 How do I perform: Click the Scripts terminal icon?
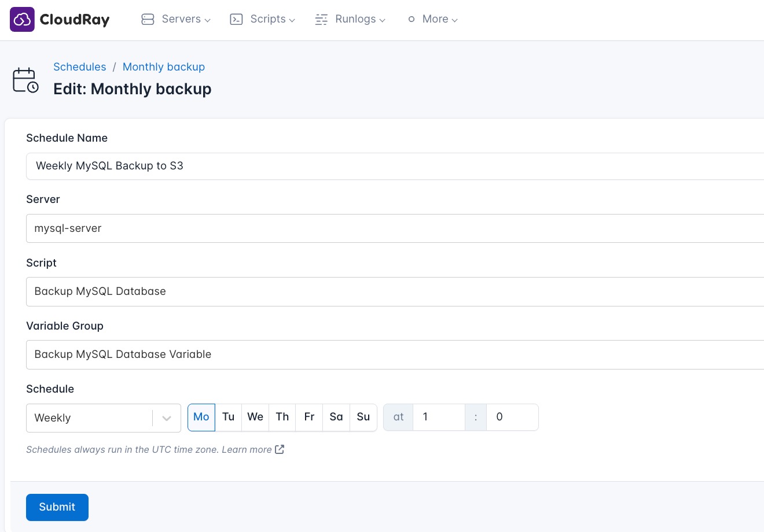click(236, 19)
